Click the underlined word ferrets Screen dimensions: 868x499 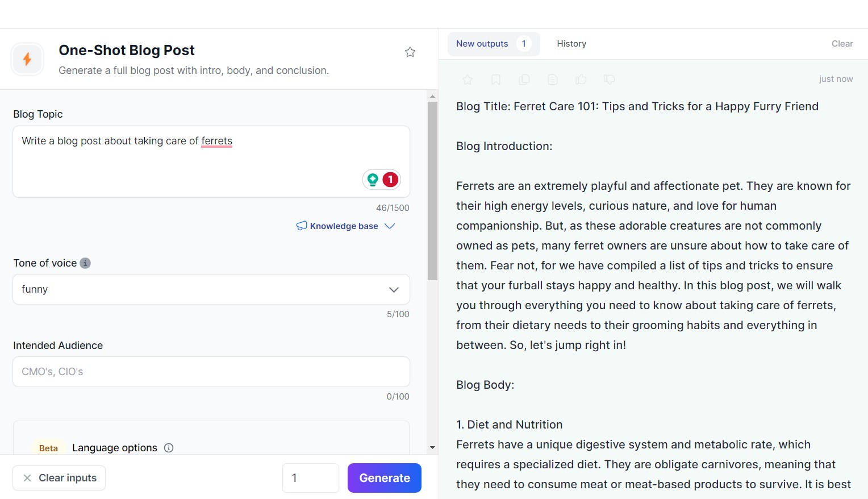tap(217, 141)
